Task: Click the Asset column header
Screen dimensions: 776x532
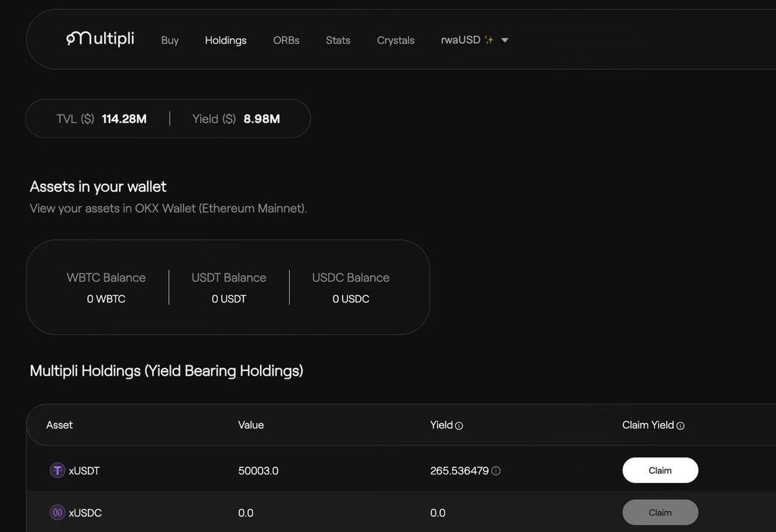Action: (x=59, y=425)
